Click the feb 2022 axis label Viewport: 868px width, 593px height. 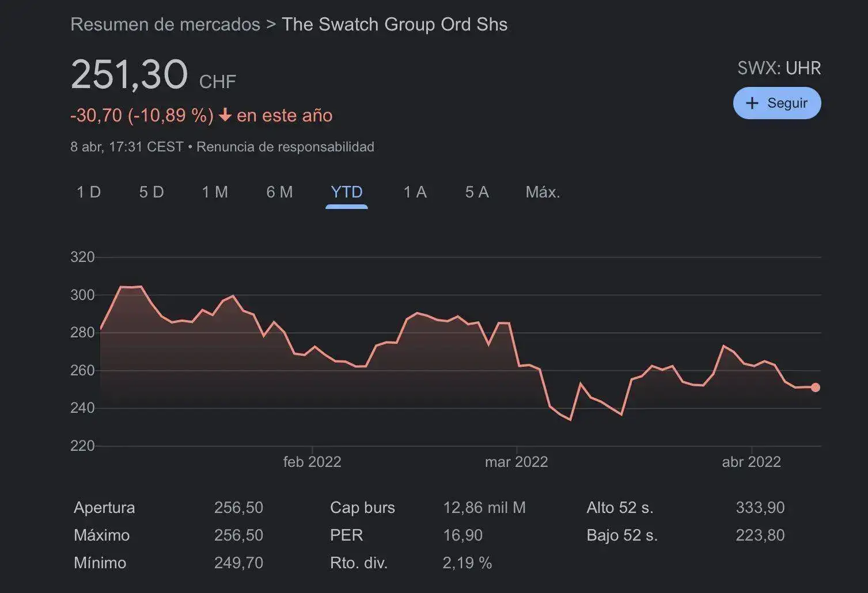[312, 462]
